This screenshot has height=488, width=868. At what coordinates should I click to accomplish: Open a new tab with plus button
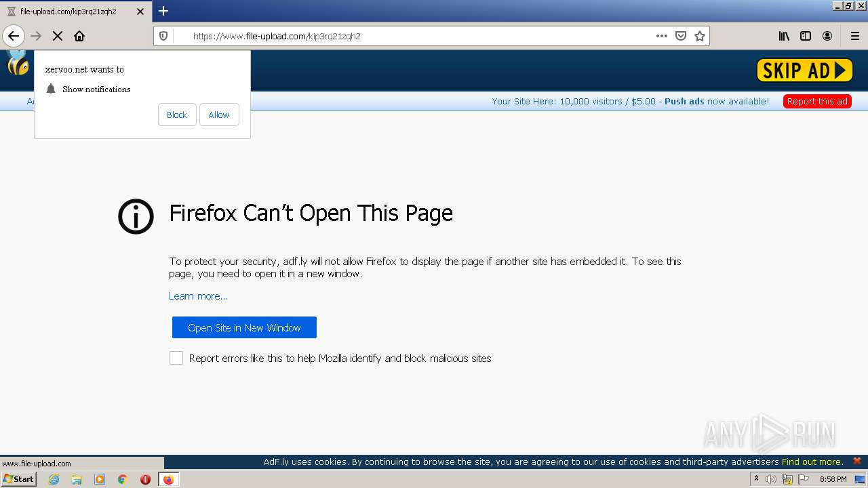click(163, 11)
